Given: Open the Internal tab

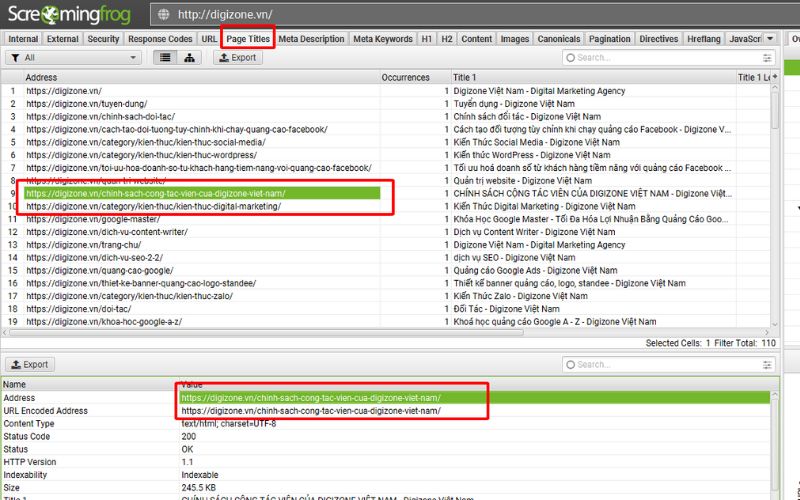Looking at the screenshot, I should click(x=23, y=39).
